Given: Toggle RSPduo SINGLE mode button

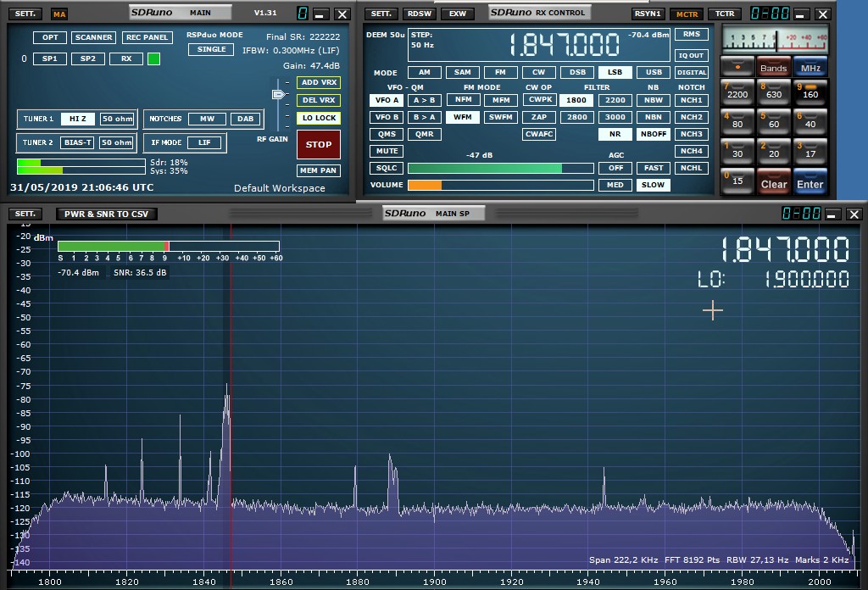Looking at the screenshot, I should point(211,49).
